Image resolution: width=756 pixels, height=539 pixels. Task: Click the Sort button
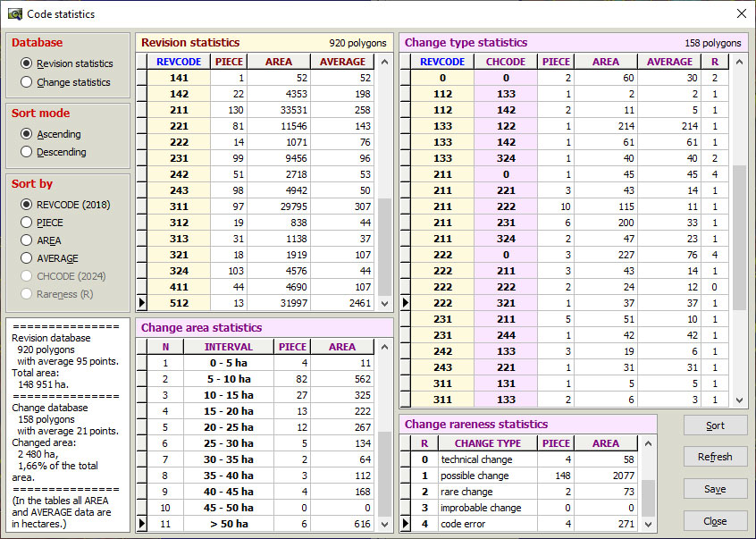[715, 425]
